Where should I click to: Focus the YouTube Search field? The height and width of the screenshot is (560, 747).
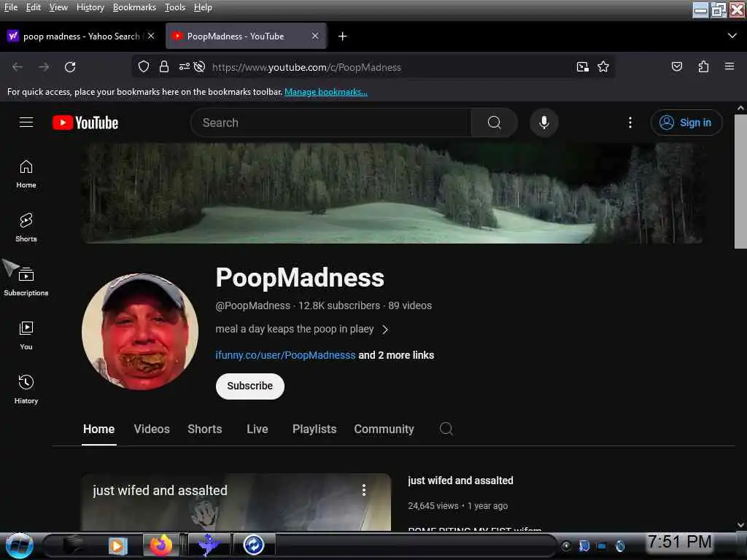click(x=330, y=122)
